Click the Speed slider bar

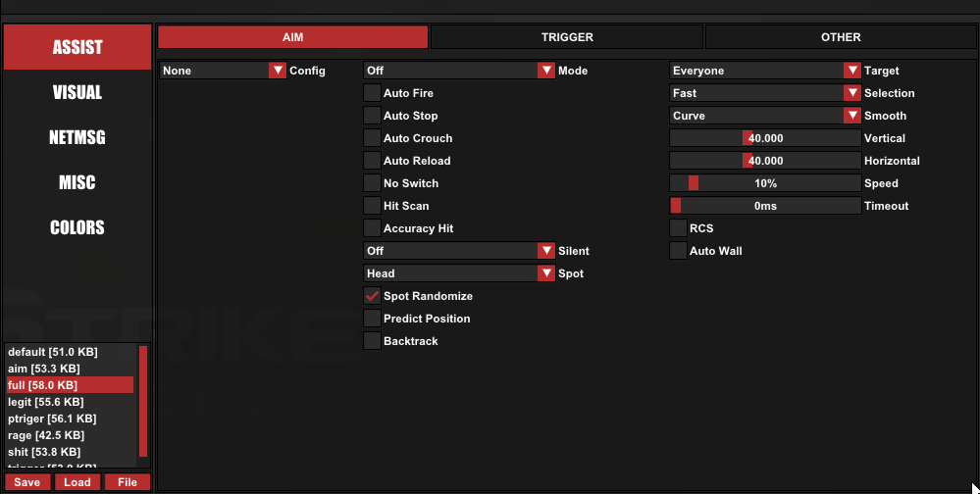765,183
